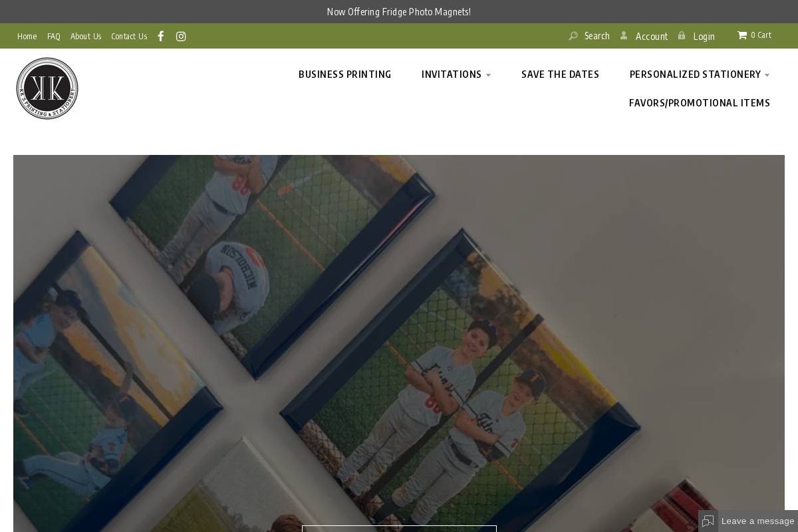Image resolution: width=798 pixels, height=532 pixels.
Task: Open the Personalized Stationery menu
Action: click(x=695, y=74)
